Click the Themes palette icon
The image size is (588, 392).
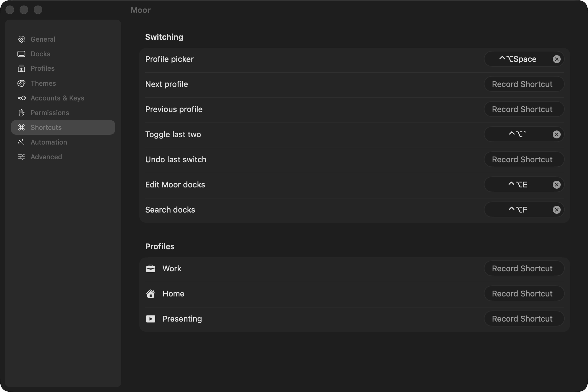pyautogui.click(x=21, y=83)
